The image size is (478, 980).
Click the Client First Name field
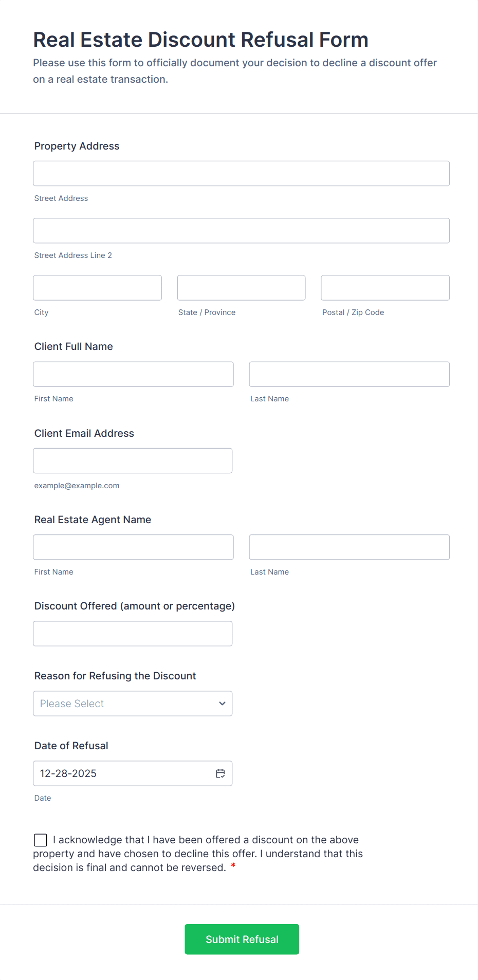[x=133, y=374]
